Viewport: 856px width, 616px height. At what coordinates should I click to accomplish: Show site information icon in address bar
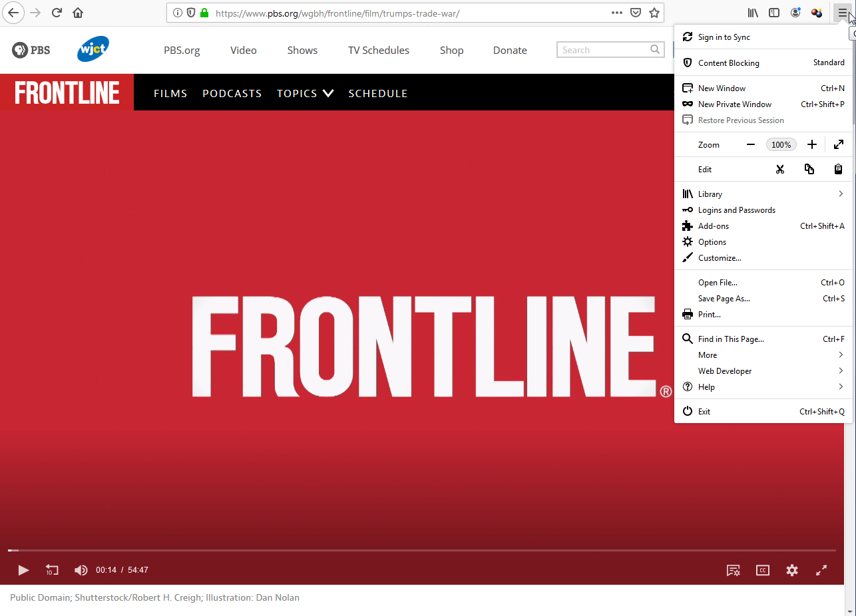pyautogui.click(x=178, y=13)
